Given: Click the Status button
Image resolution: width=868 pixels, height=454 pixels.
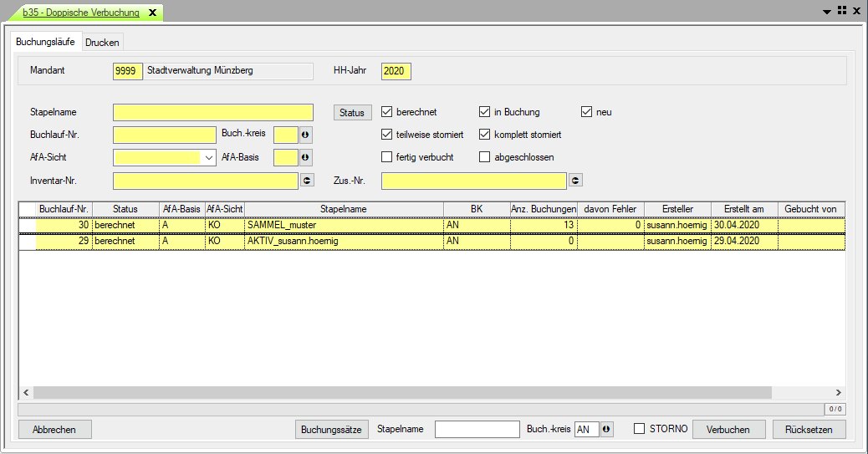Looking at the screenshot, I should coord(352,112).
